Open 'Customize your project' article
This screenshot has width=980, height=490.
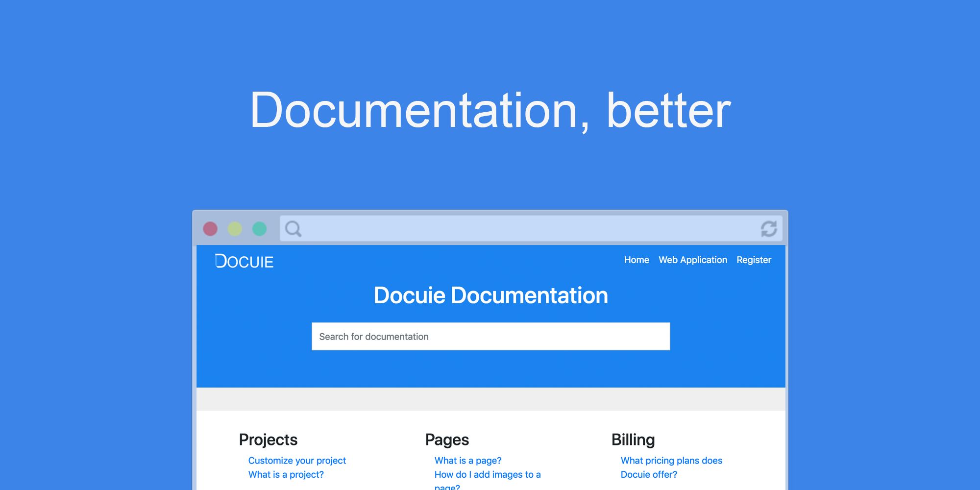[296, 460]
